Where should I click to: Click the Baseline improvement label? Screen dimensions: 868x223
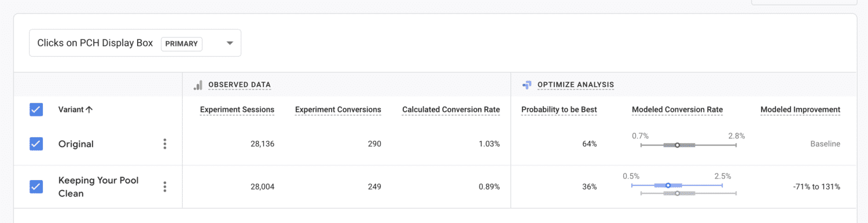[x=825, y=144]
